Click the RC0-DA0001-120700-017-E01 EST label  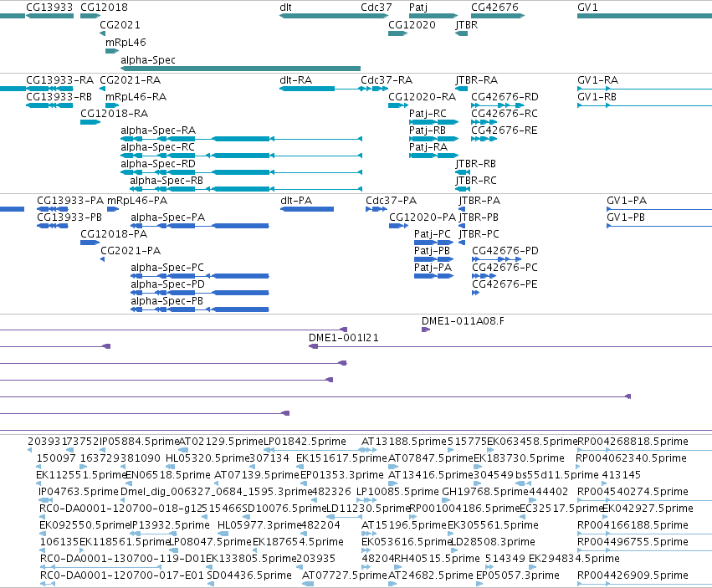122,575
